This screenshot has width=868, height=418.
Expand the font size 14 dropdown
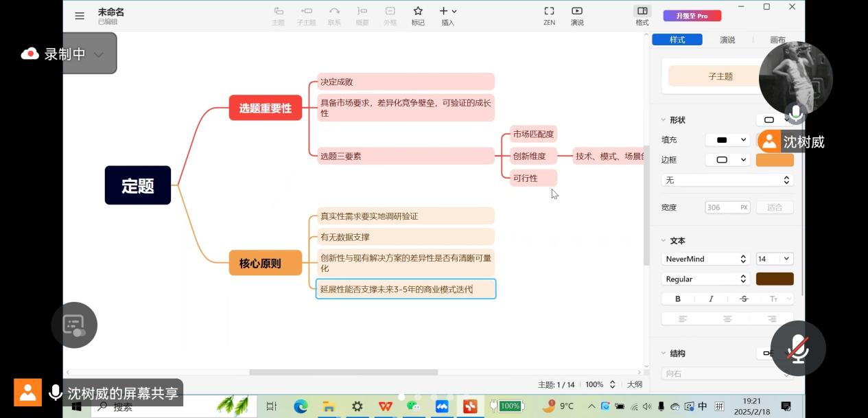click(775, 259)
